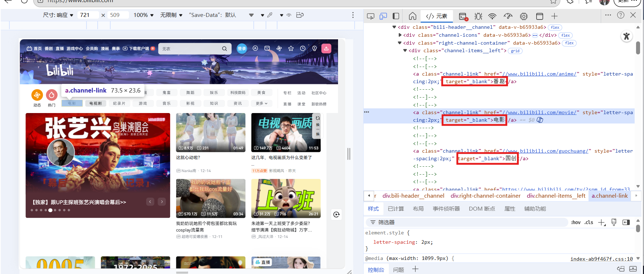
Task: Open the bilibili.com/guochuang/ href link
Action: click(545, 151)
